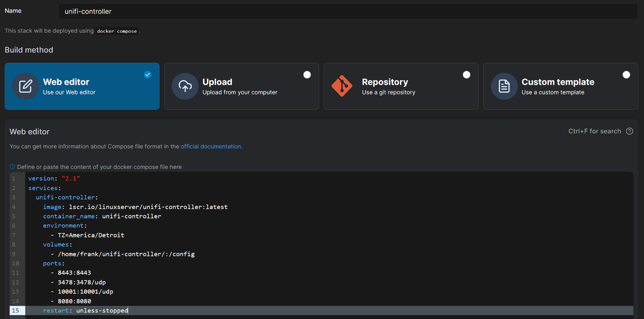Click the Upload cloud icon
The image size is (644, 319).
[185, 86]
